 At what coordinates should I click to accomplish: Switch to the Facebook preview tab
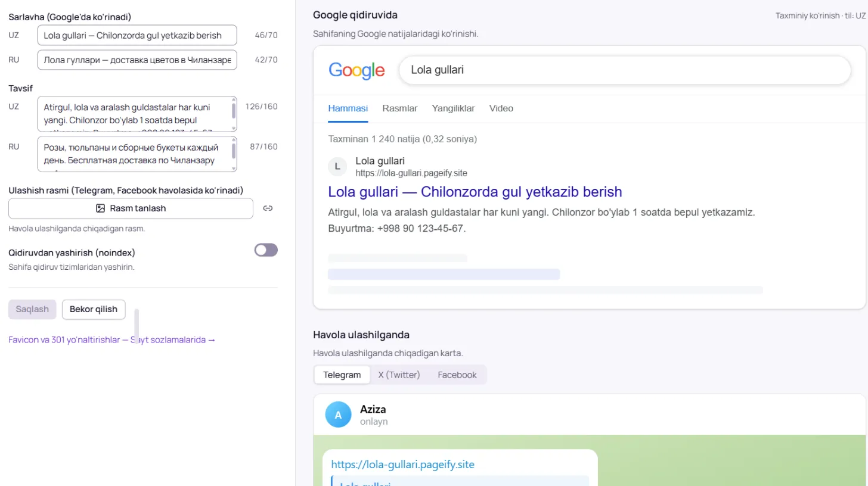pos(457,375)
